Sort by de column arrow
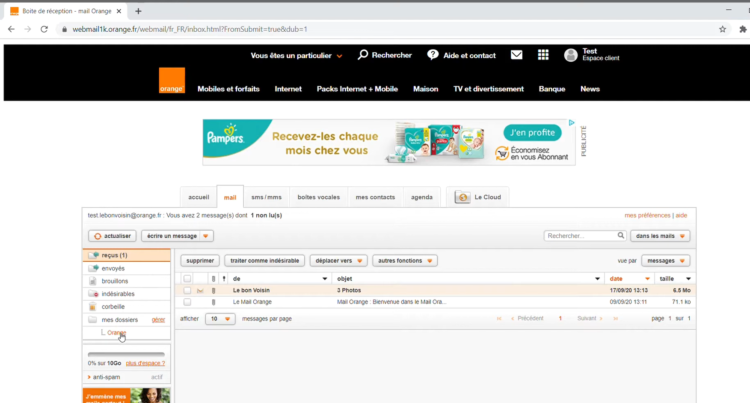Screen dimensions: 750x403 (324, 279)
